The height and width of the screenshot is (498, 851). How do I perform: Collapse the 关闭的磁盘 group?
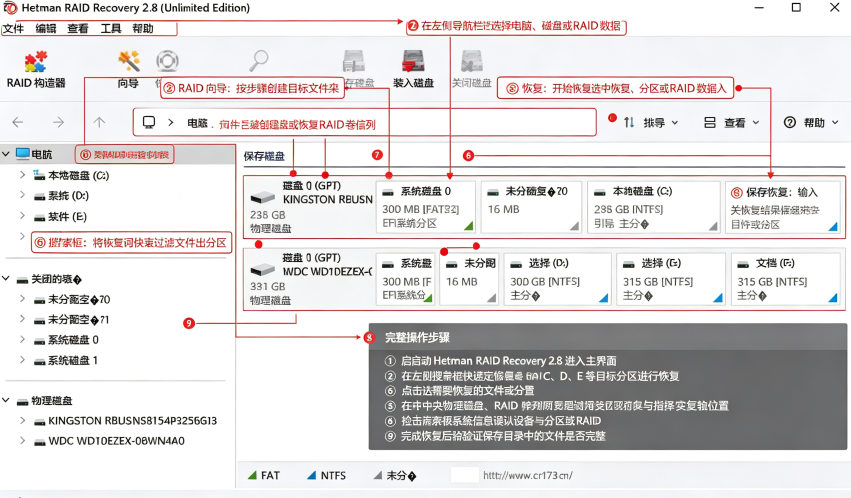6,279
